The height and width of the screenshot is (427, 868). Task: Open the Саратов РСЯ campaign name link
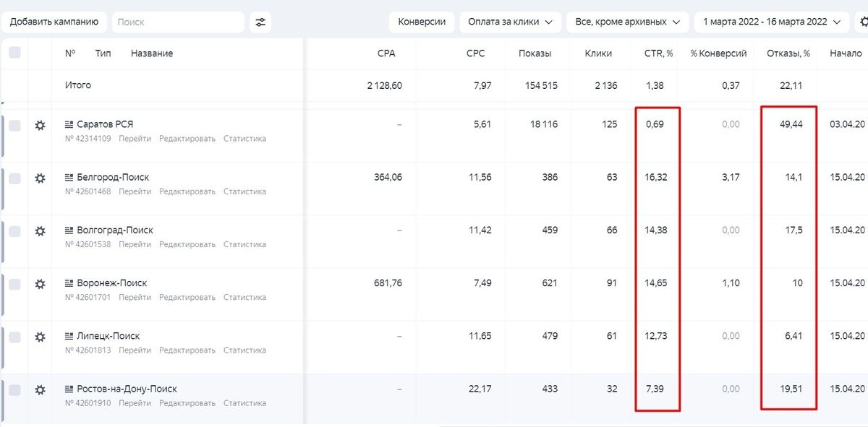coord(105,124)
